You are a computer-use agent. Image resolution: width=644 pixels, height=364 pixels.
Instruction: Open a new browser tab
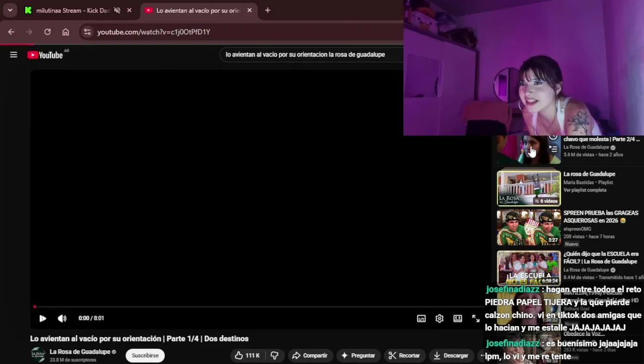[268, 10]
